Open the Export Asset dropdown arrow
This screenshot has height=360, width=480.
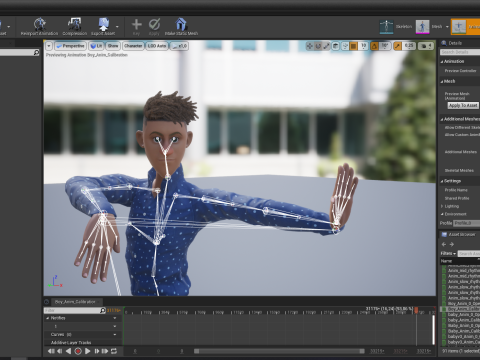click(117, 26)
